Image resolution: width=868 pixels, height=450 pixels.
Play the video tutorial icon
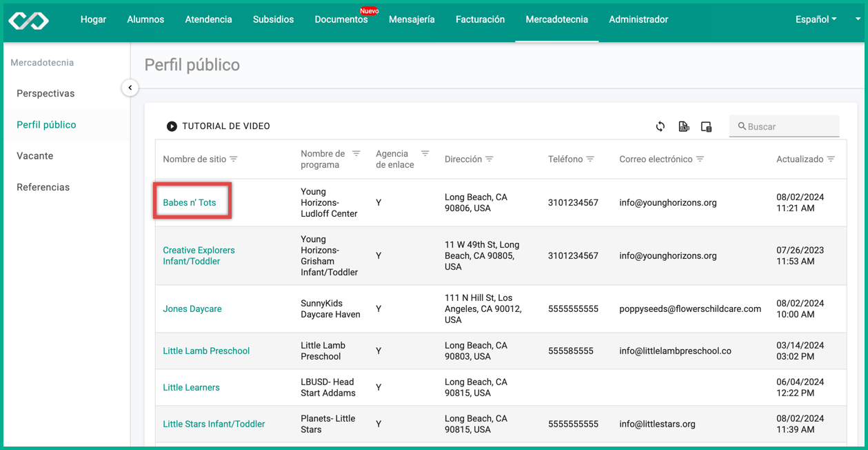[x=172, y=126]
